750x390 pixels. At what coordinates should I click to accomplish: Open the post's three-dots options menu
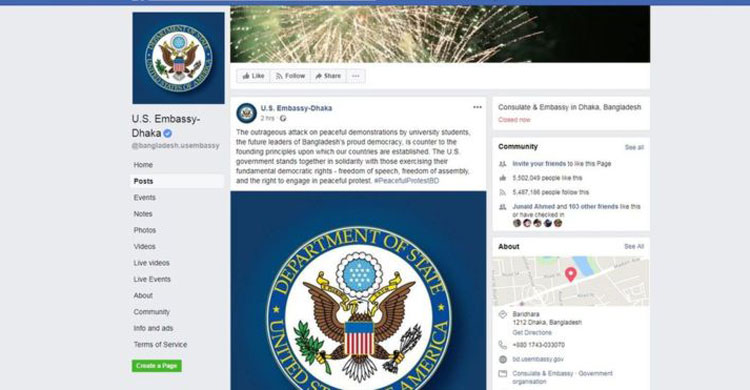pyautogui.click(x=477, y=107)
